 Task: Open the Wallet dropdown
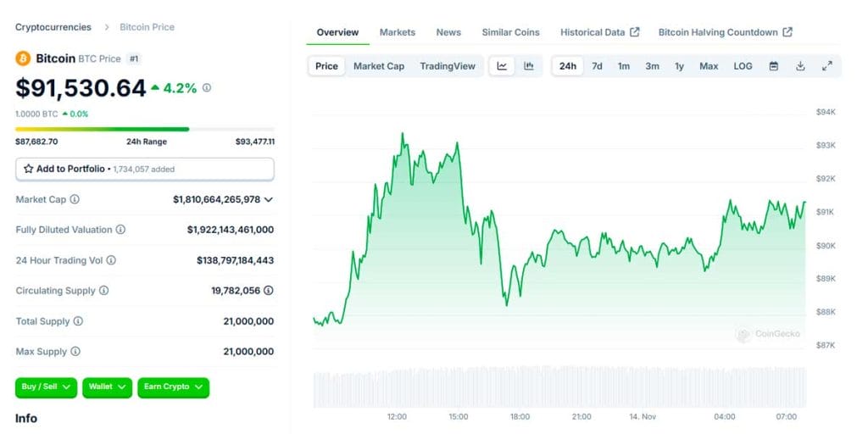click(107, 387)
